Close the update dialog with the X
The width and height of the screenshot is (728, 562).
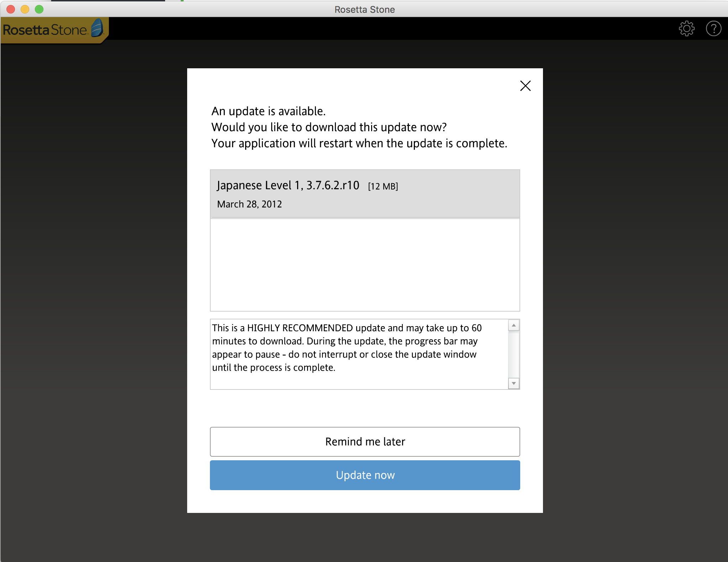tap(525, 86)
